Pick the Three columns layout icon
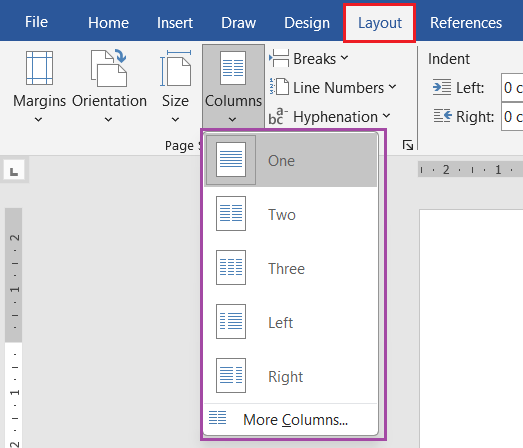Screen dimensions: 523x448 tap(231, 268)
